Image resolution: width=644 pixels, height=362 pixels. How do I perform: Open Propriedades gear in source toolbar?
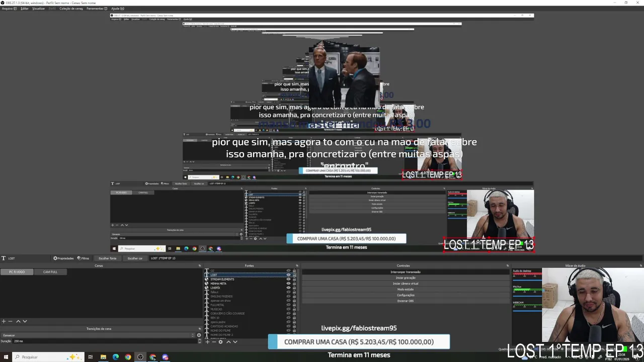tap(63, 258)
